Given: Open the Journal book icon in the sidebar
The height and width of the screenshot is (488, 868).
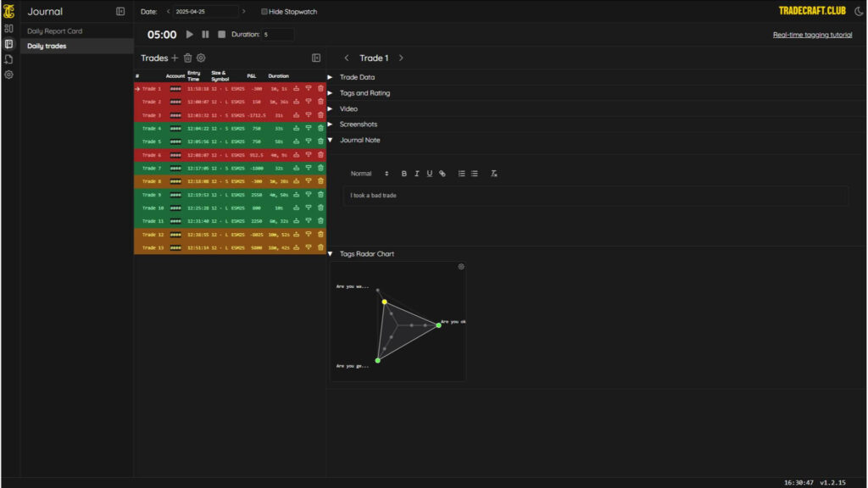Looking at the screenshot, I should 8,44.
